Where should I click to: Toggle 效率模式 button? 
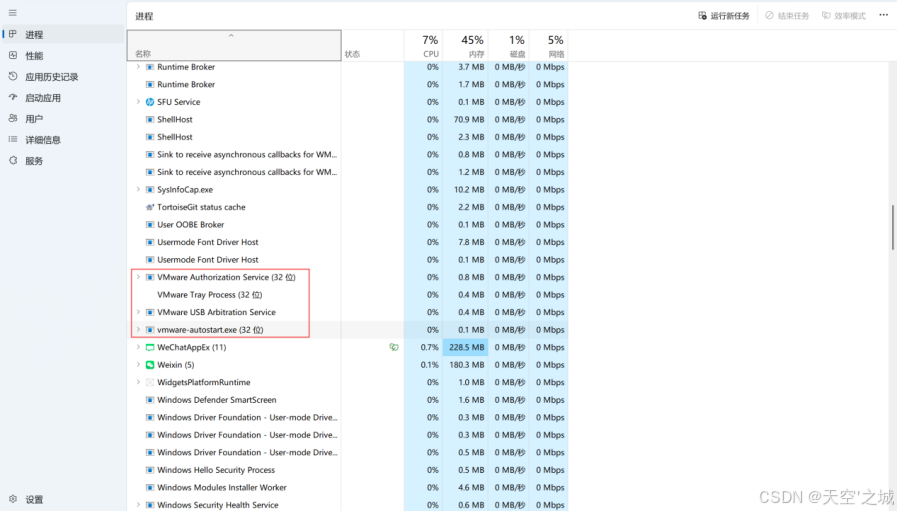(x=844, y=15)
